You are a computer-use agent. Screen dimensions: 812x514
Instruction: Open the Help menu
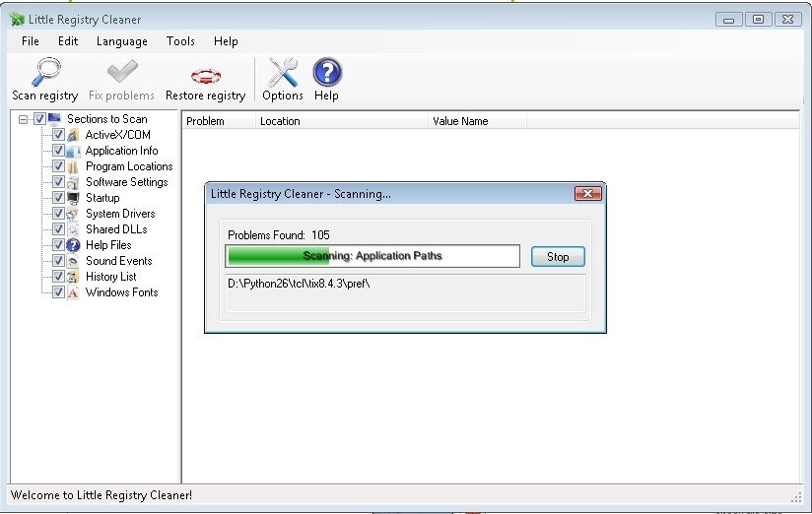(226, 41)
